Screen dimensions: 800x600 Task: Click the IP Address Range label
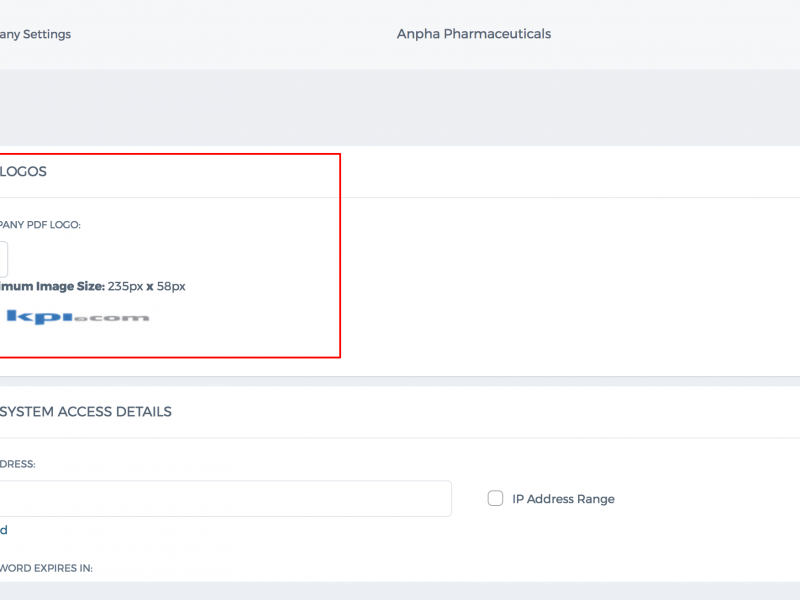pyautogui.click(x=563, y=499)
